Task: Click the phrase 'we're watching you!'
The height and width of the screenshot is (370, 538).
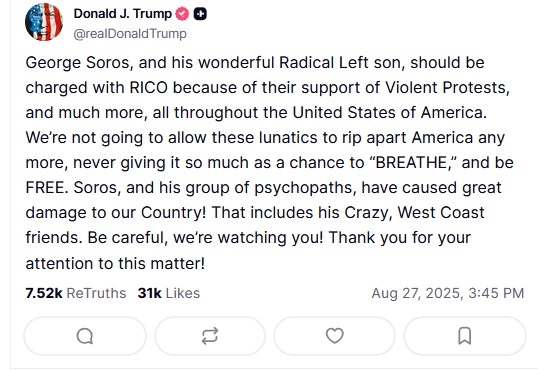Action: [x=248, y=238]
